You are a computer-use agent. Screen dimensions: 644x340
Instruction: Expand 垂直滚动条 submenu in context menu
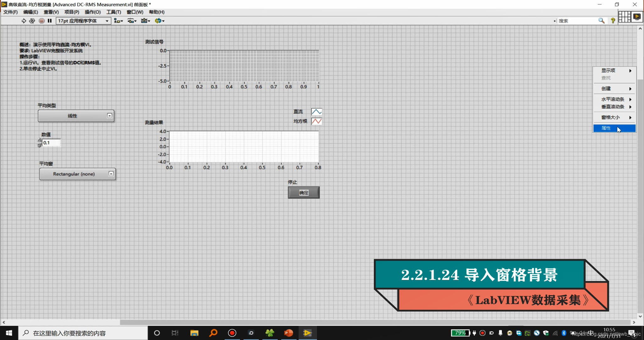614,107
